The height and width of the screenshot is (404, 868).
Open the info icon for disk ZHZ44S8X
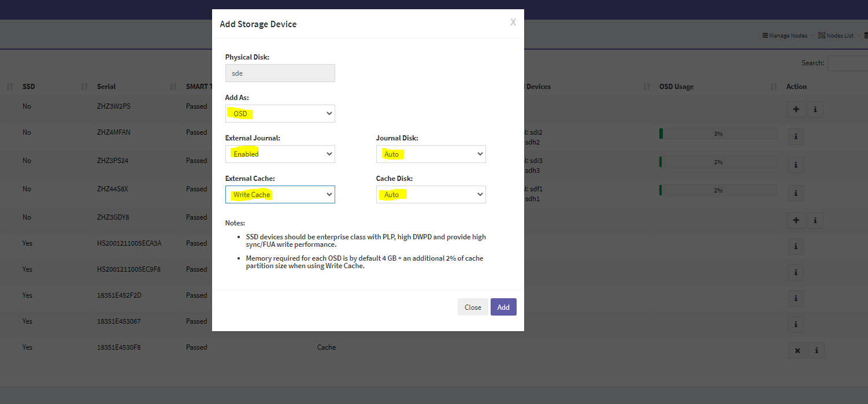796,193
